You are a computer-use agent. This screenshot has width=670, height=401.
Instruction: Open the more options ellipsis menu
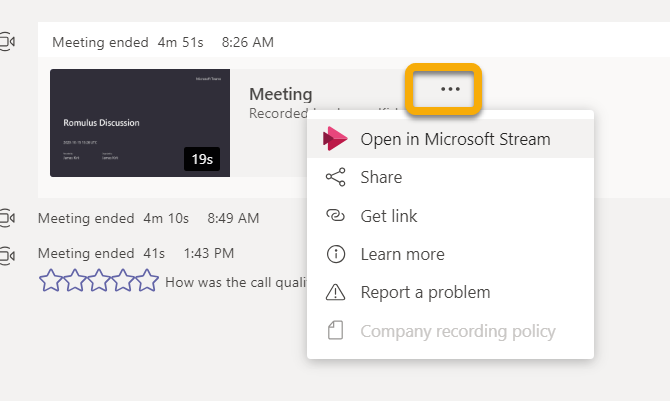click(x=450, y=89)
